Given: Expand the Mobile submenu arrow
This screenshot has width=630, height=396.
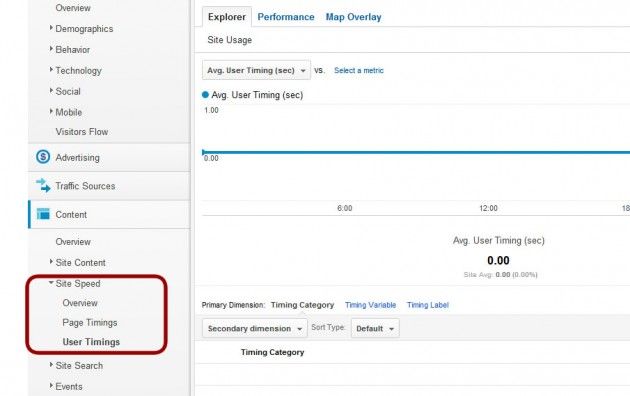Looking at the screenshot, I should [x=51, y=111].
